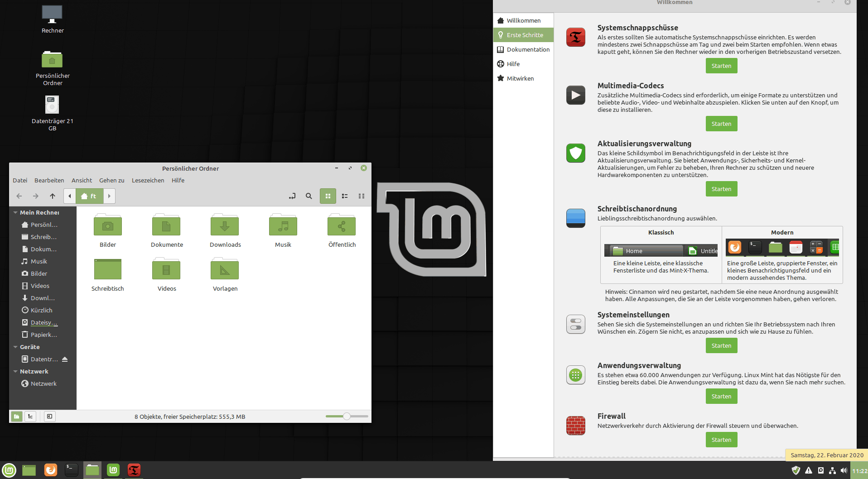The width and height of the screenshot is (868, 479).
Task: Hide the sidebar button in status bar
Action: coord(50,416)
